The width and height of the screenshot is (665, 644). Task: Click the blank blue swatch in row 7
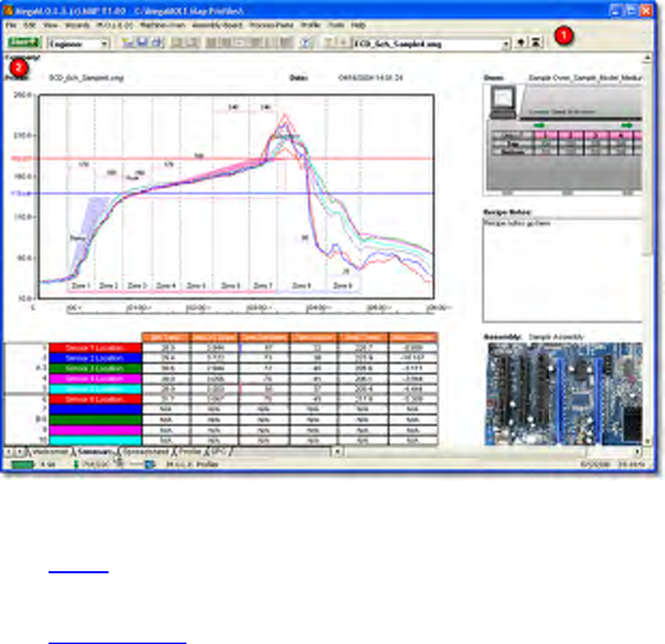coord(95,410)
